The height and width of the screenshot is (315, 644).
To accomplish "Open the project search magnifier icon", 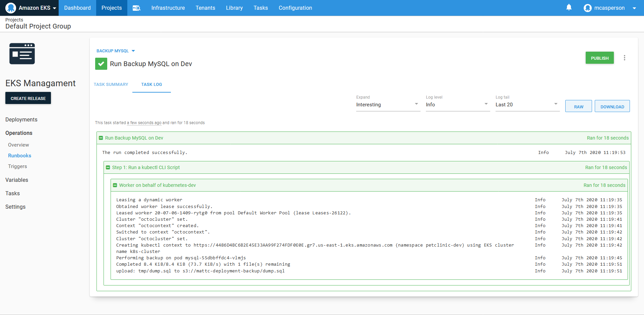I will coord(137,8).
